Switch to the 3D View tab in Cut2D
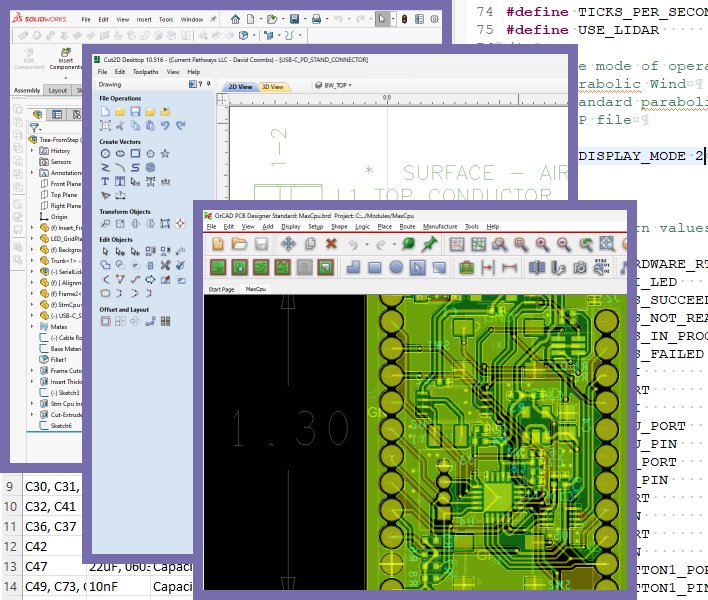This screenshot has width=708, height=600. (273, 87)
